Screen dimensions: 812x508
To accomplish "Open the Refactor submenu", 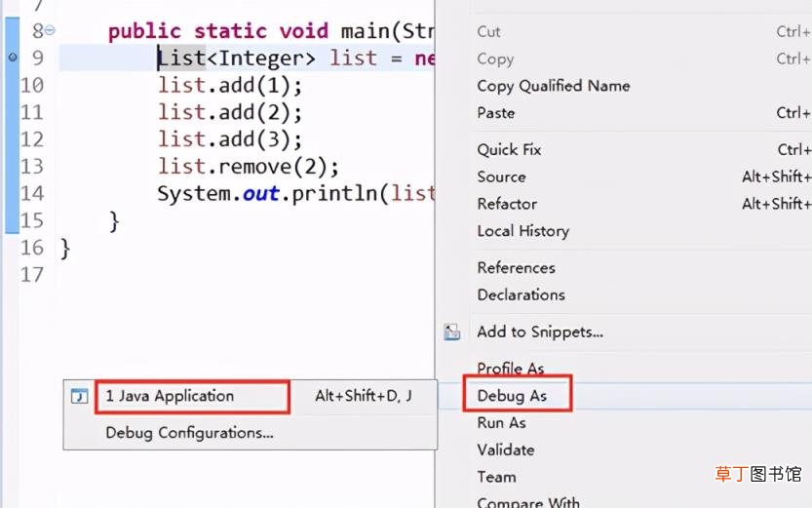I will tap(507, 204).
